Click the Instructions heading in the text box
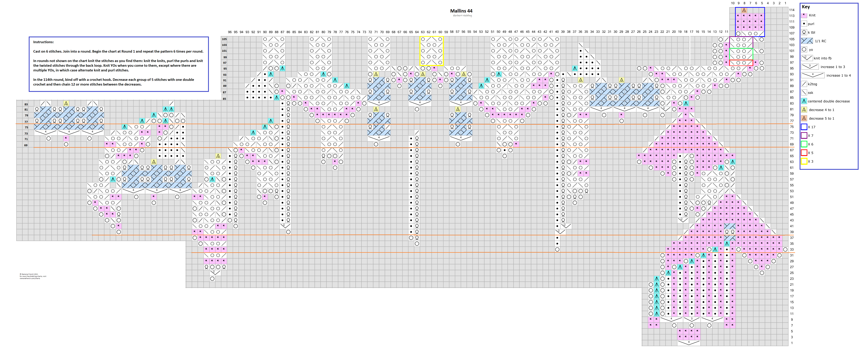This screenshot has height=359, width=868. [x=43, y=42]
